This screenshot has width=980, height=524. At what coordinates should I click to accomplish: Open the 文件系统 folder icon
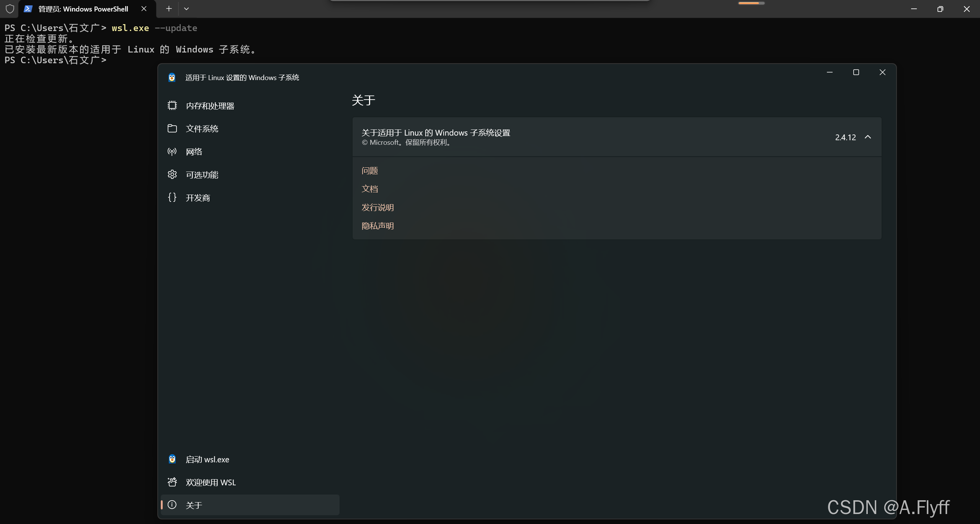172,129
